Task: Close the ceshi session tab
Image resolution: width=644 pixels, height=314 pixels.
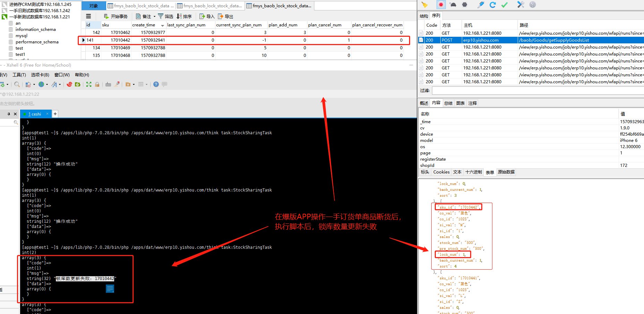Action: pos(48,114)
